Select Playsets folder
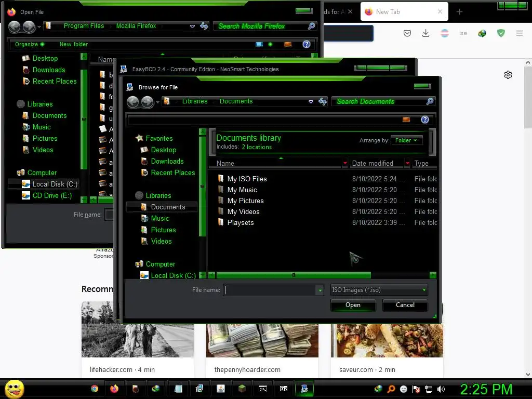The image size is (532, 399). (241, 222)
